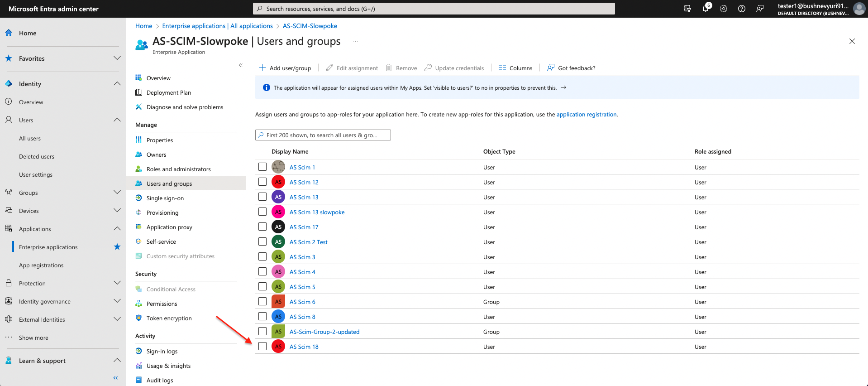Click the ellipsis beside page title

coord(355,41)
